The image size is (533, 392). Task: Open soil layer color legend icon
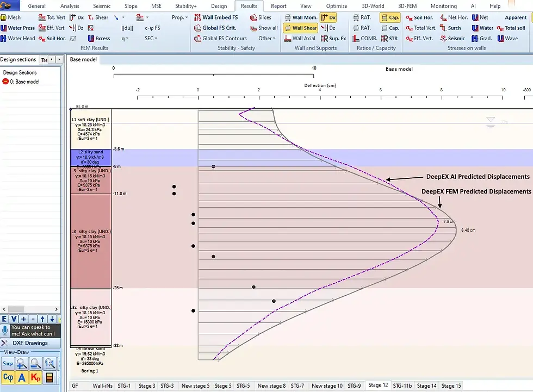pos(49,377)
